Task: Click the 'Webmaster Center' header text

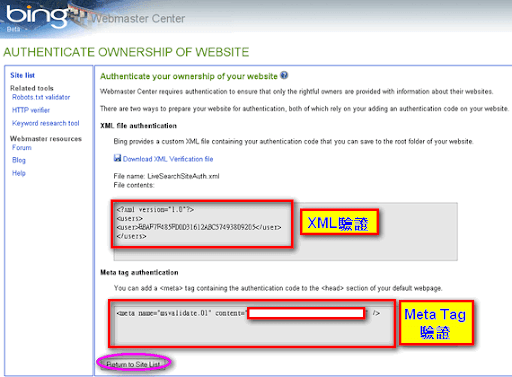Action: (138, 18)
